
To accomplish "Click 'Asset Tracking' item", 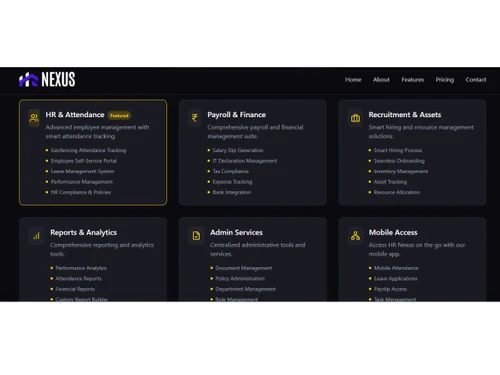I will point(390,182).
